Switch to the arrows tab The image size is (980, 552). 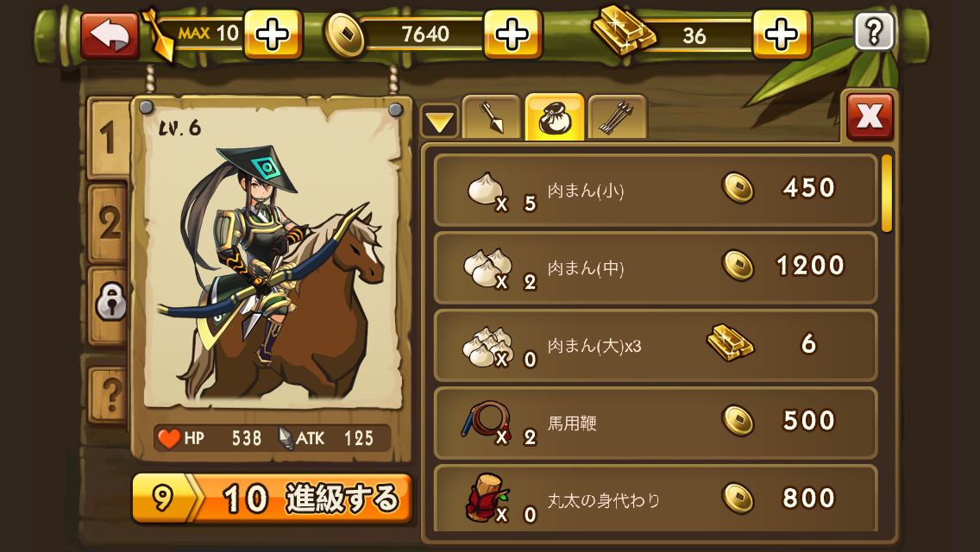point(618,117)
